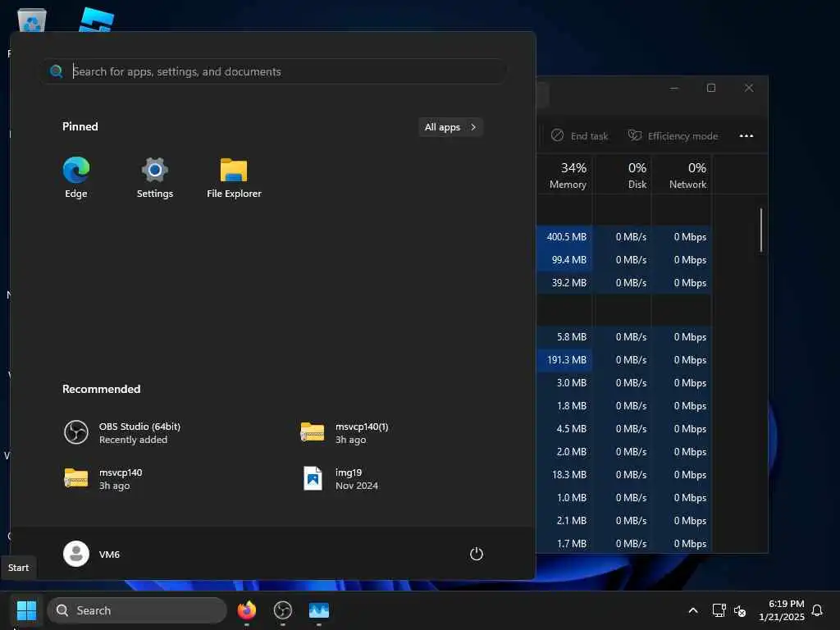Open the clock showing 6:19 PM
840x630 pixels.
(781, 610)
